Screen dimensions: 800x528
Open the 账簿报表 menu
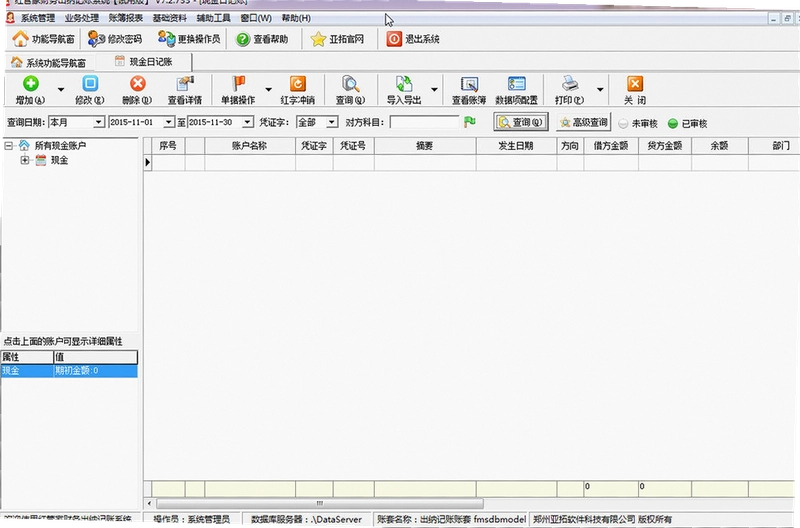tap(126, 18)
